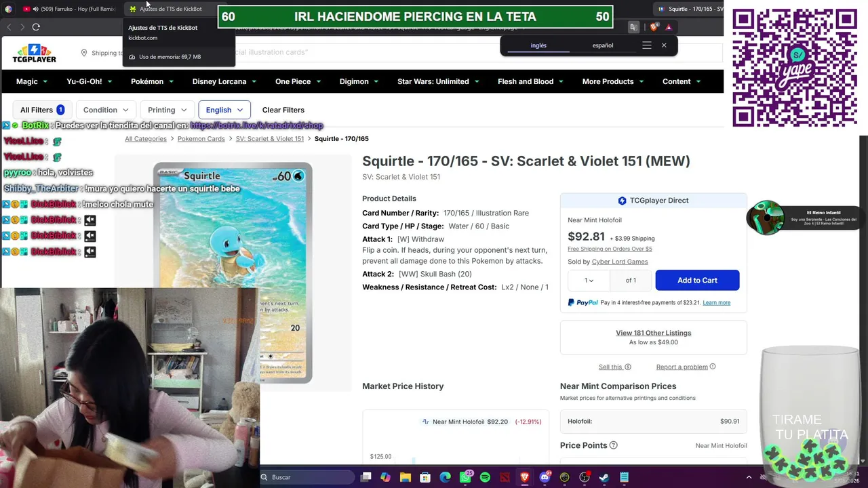Open the Condition filter dropdown
The image size is (868, 488).
tap(106, 110)
